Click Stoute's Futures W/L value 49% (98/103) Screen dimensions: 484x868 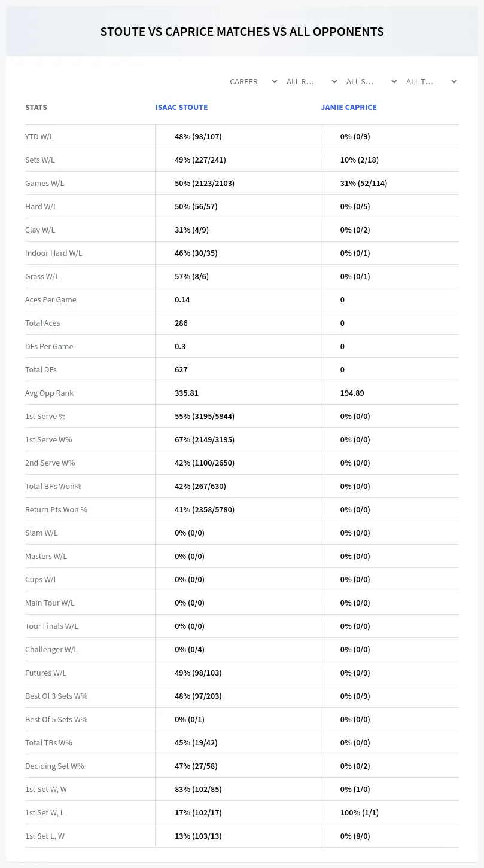198,673
